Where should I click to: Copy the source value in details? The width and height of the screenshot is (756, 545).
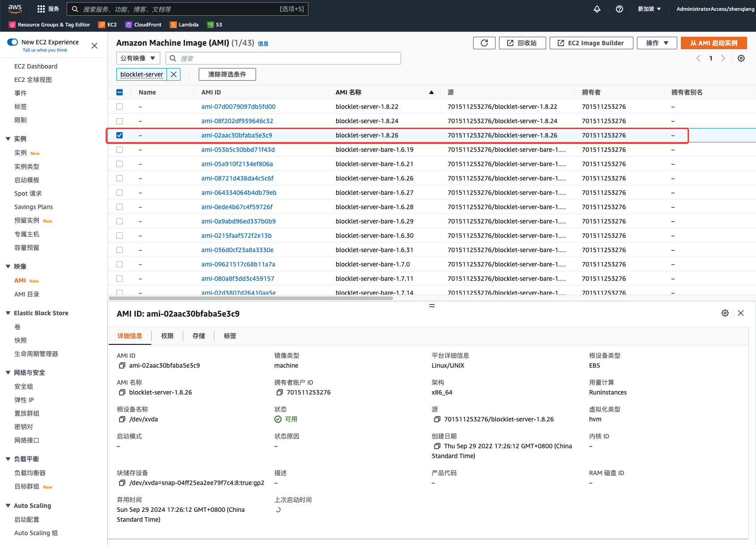click(x=437, y=419)
